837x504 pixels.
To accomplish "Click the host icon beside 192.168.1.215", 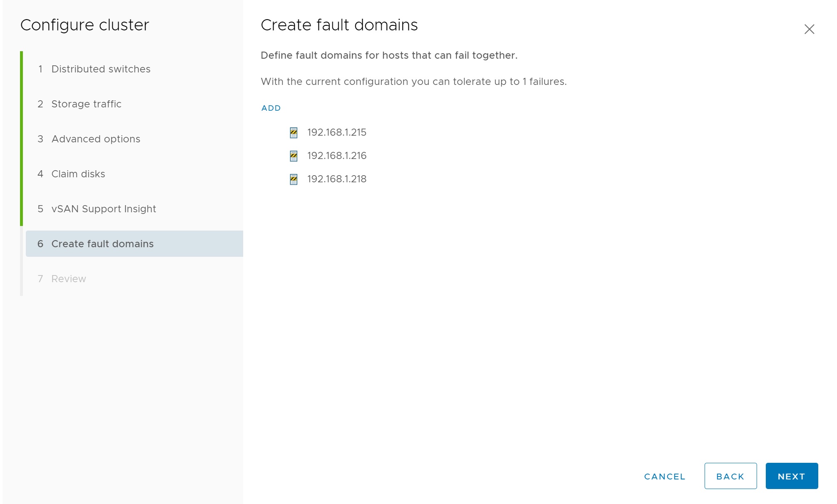I will pyautogui.click(x=294, y=133).
